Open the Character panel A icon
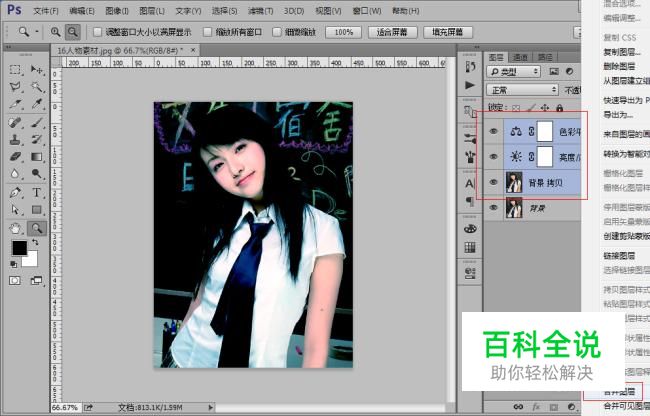Image resolution: width=650 pixels, height=416 pixels. (x=470, y=183)
